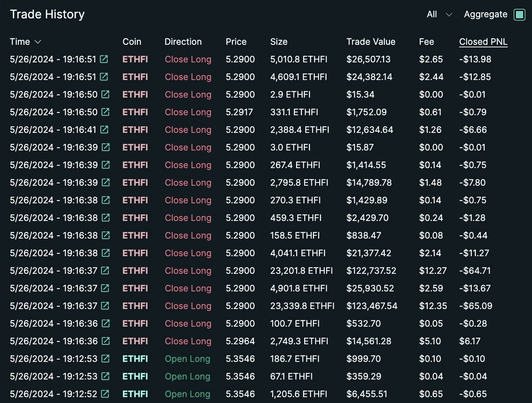Screen dimensions: 532x403
Task: Click the Trade Value column header
Action: 371,42
